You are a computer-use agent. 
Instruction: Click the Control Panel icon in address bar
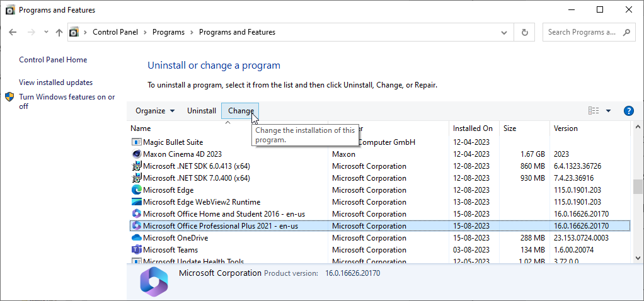click(x=74, y=32)
